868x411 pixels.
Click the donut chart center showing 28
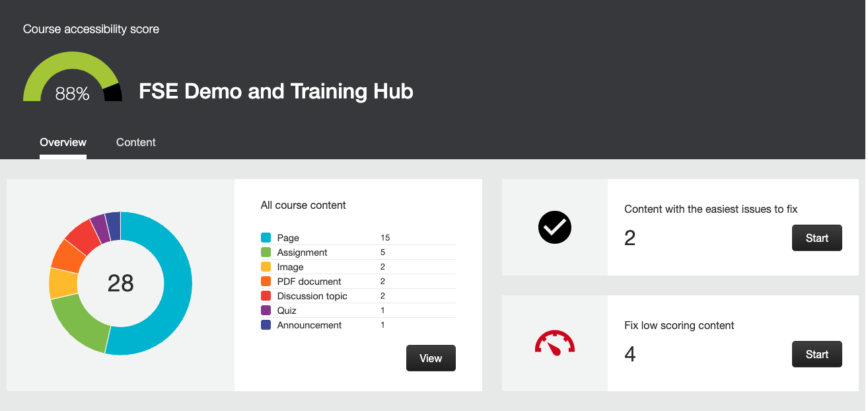point(120,283)
